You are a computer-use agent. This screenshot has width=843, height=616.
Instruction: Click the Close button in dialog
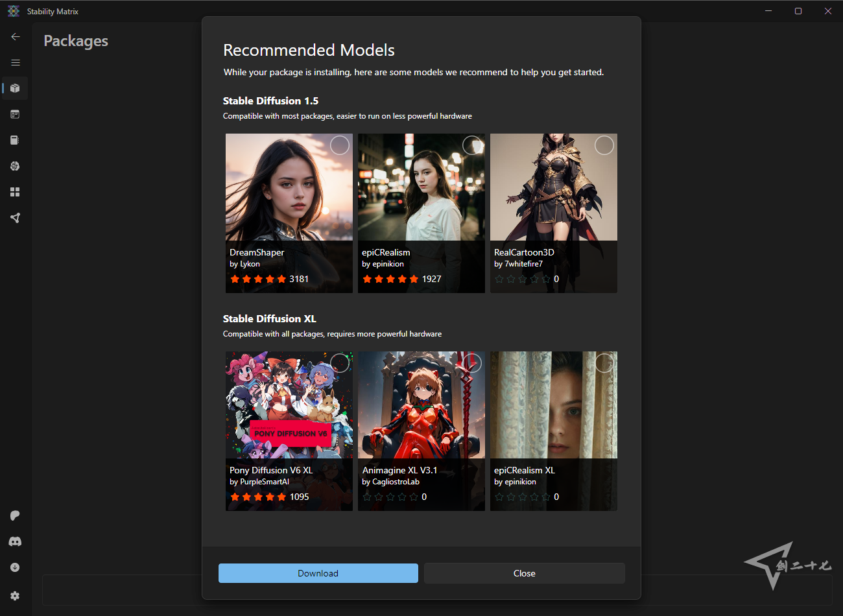pyautogui.click(x=525, y=573)
